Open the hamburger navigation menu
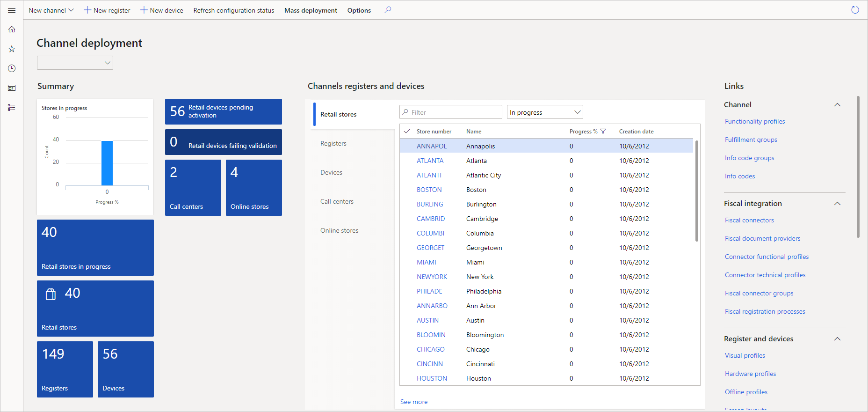Viewport: 868px width, 412px height. [12, 10]
